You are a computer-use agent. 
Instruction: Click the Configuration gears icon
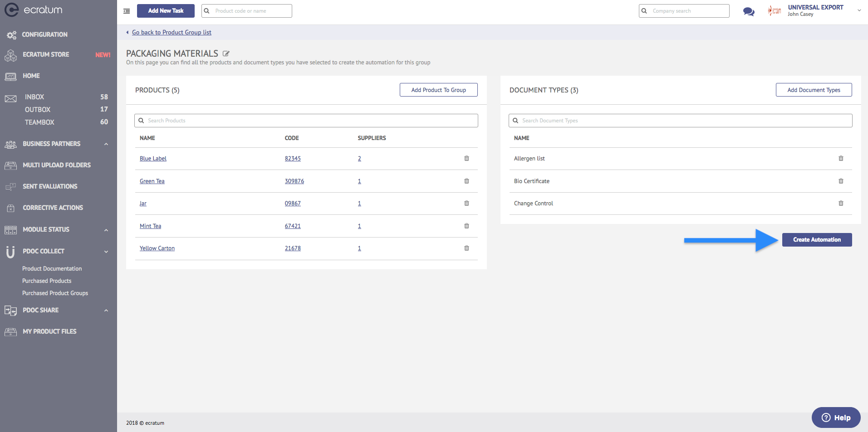[x=11, y=35]
